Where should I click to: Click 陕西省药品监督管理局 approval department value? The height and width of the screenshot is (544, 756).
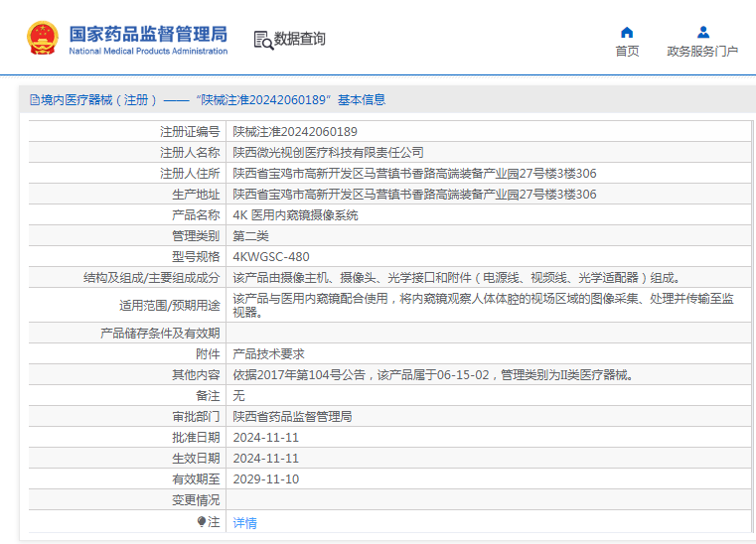pos(292,416)
